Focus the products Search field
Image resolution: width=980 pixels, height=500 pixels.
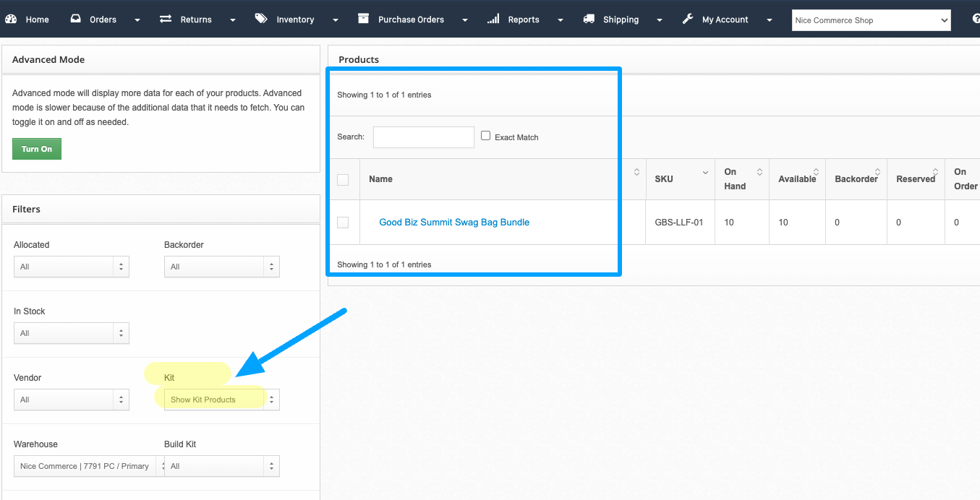[424, 137]
